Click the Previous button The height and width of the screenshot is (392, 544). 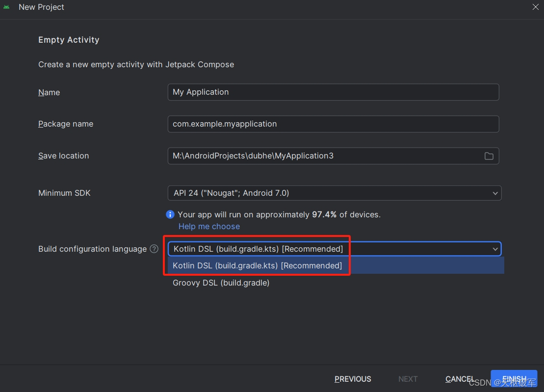(x=352, y=379)
